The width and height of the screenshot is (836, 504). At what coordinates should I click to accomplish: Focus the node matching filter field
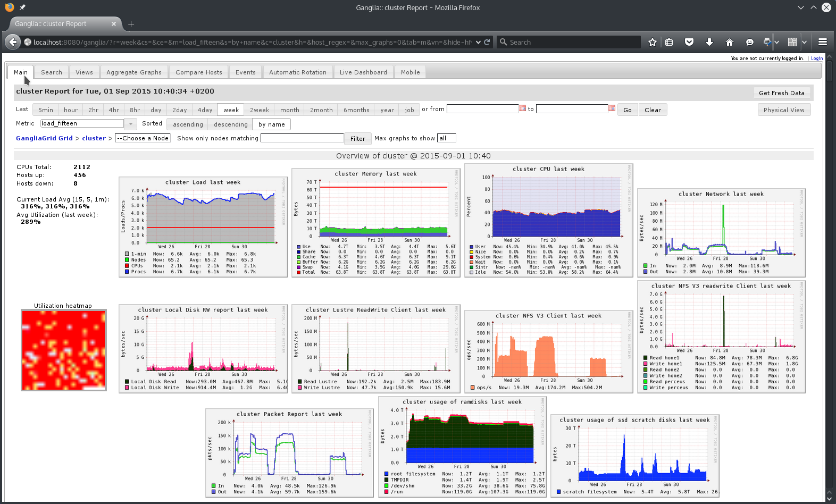coord(302,138)
